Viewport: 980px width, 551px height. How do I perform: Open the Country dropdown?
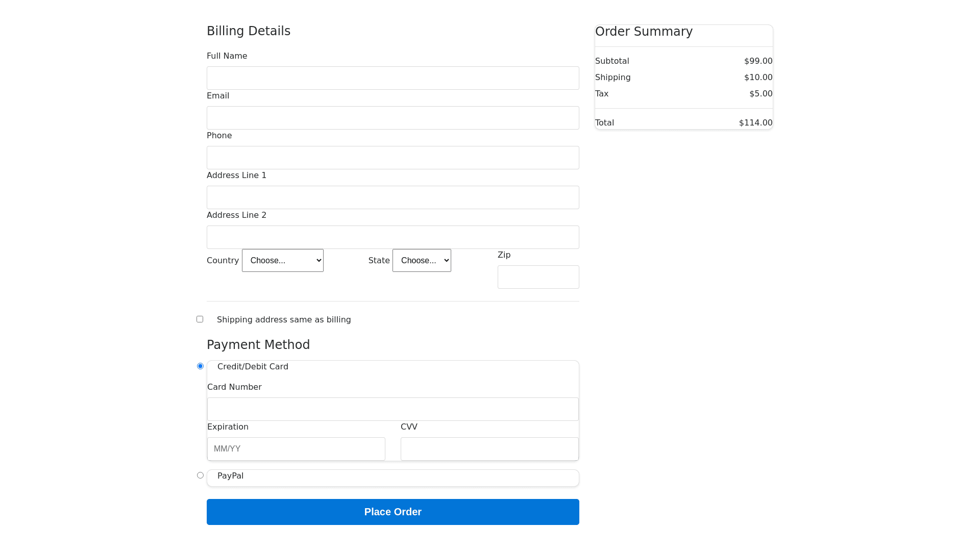[x=282, y=261]
